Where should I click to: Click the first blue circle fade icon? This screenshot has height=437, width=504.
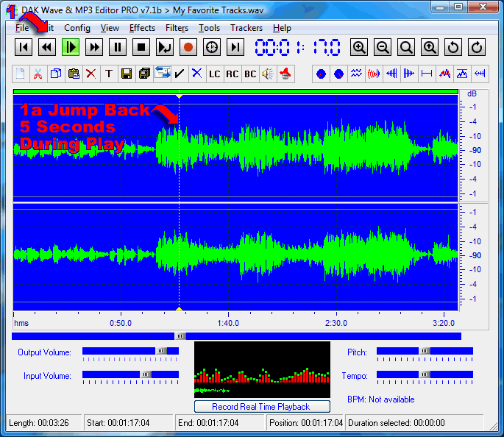[321, 74]
